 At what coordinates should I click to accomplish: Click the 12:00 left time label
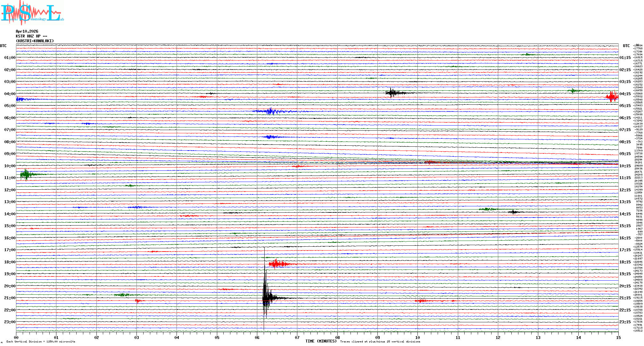click(x=10, y=190)
